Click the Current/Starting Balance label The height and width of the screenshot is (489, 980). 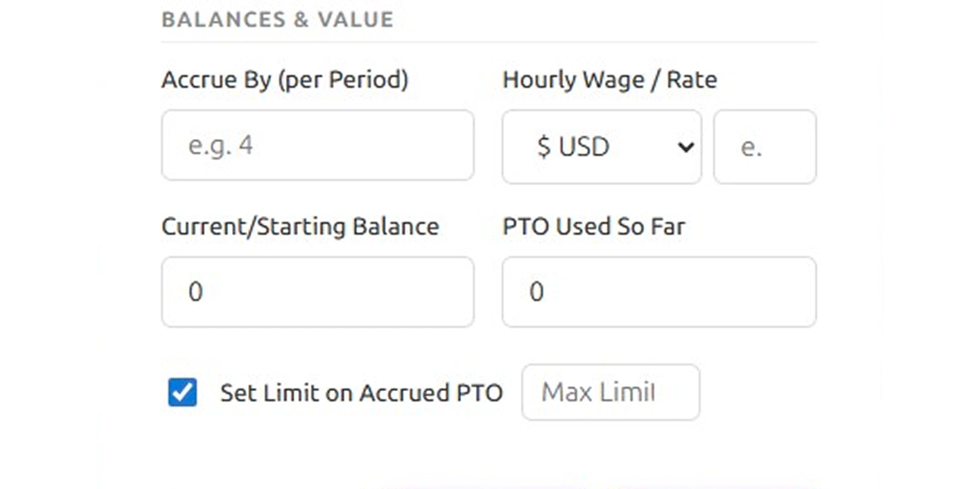click(299, 226)
